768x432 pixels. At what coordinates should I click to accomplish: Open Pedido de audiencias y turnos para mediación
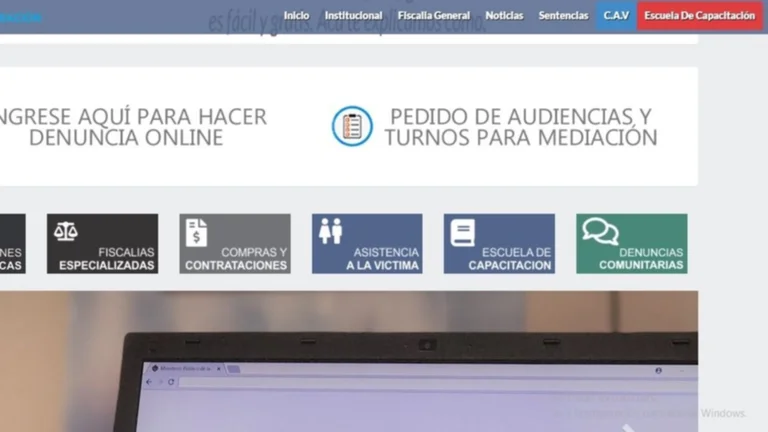[x=521, y=127]
